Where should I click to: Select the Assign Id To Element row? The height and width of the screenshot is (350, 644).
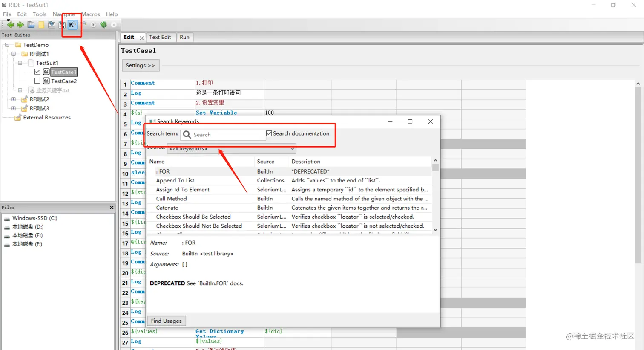click(x=289, y=190)
